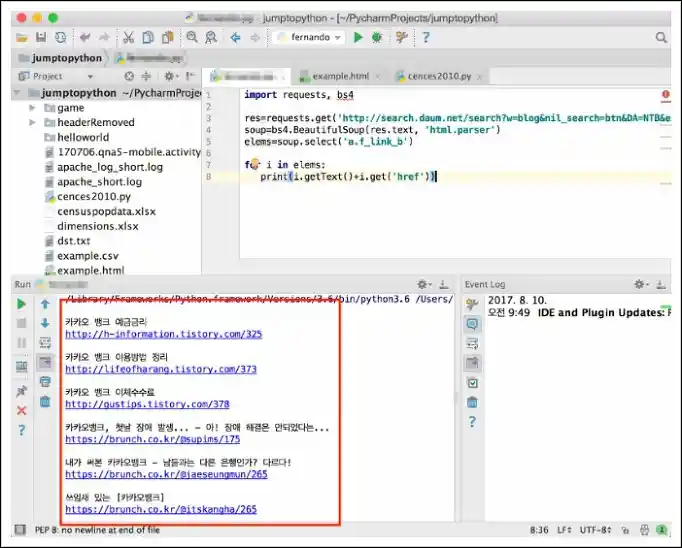Open the 'fernando' run configuration dropdown
The width and height of the screenshot is (682, 548).
click(x=310, y=37)
